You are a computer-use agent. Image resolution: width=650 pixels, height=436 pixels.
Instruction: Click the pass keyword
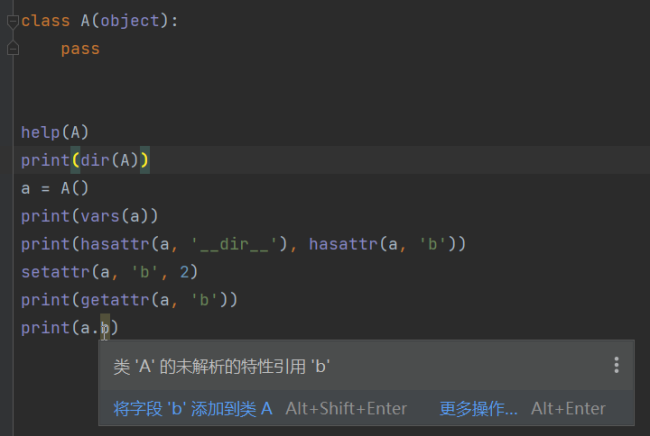point(80,48)
